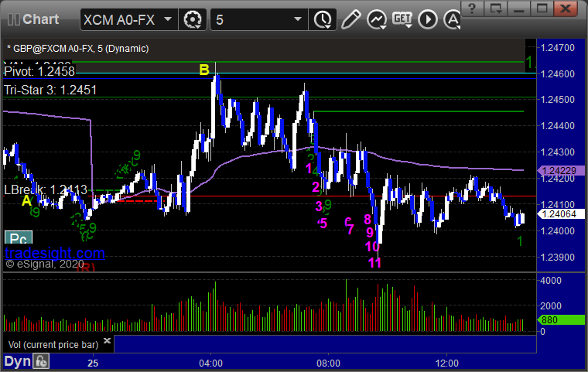Toggle the Pc button on chart

(x=19, y=238)
